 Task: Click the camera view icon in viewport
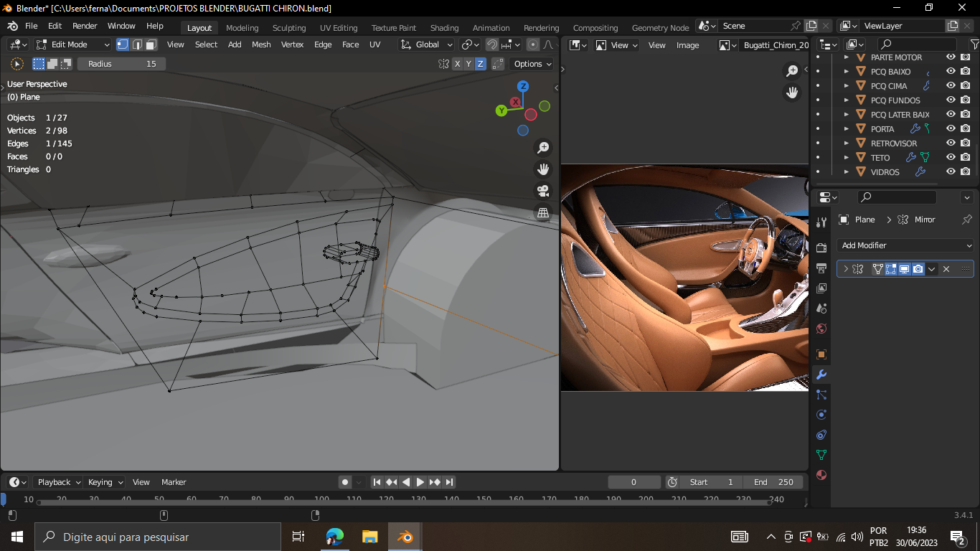coord(543,191)
